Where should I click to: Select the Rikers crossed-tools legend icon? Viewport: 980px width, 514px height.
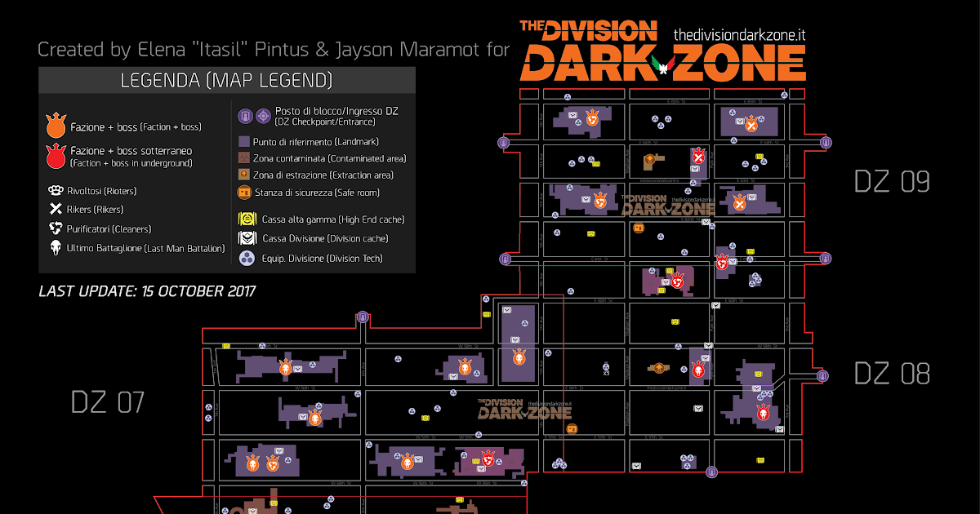pos(56,210)
